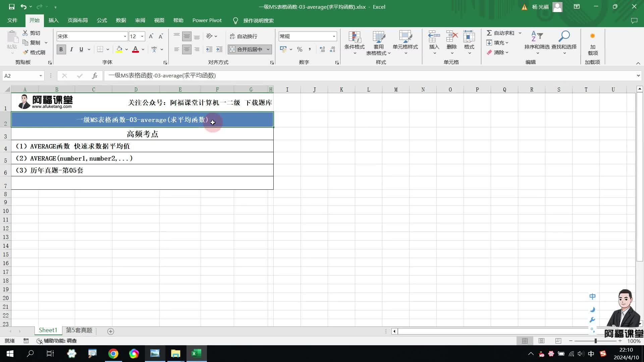Toggle Merge and Center (合并后居中)
Screen dimensions: 644x362
coord(246,49)
